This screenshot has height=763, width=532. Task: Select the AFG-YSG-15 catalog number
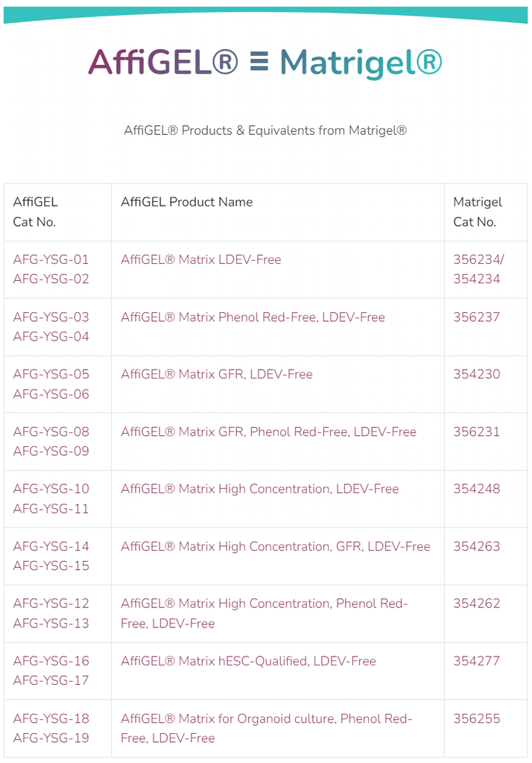pos(51,566)
